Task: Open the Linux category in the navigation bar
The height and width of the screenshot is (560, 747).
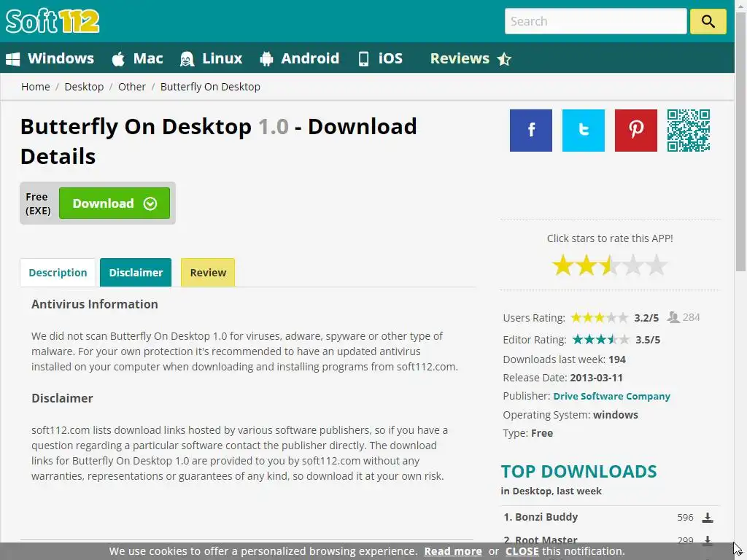Action: (x=222, y=58)
